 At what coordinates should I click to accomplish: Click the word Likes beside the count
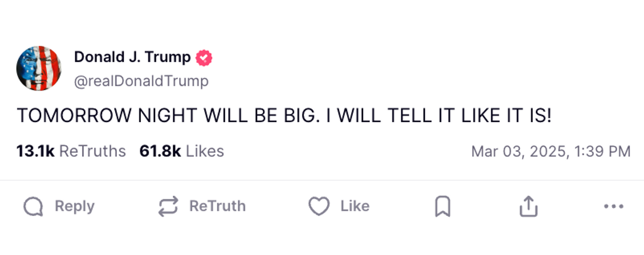pos(205,151)
